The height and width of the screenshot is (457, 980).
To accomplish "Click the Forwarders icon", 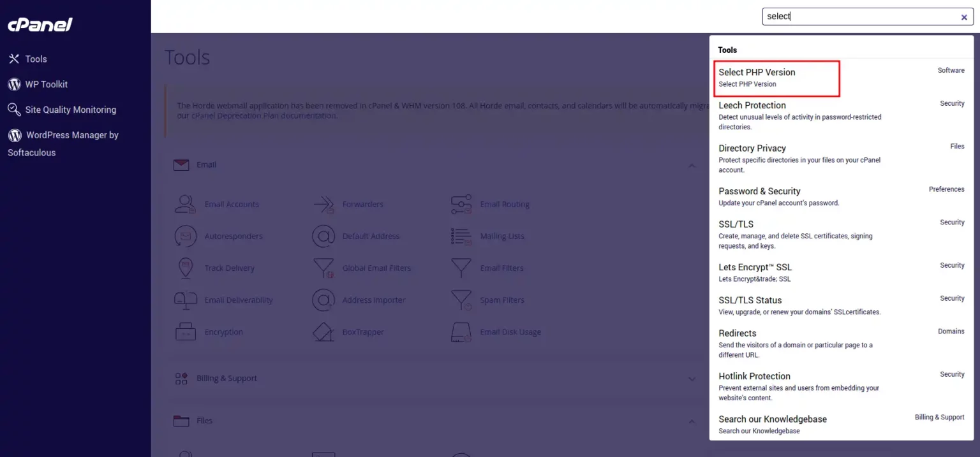I will click(362, 204).
